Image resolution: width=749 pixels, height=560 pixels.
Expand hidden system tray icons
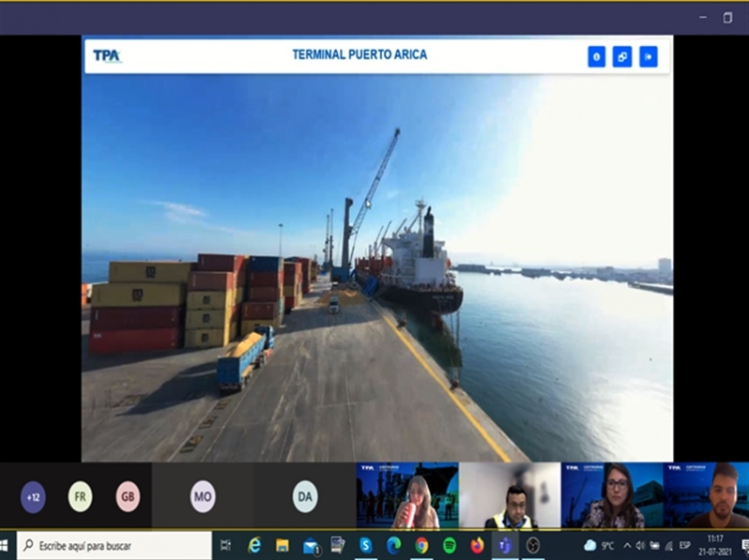(x=627, y=545)
